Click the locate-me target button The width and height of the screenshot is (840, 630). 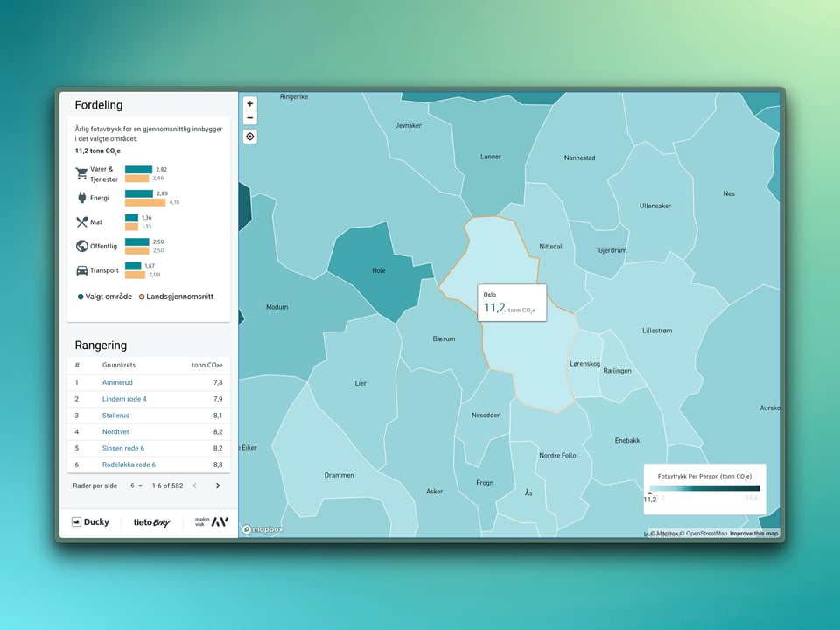coord(250,136)
